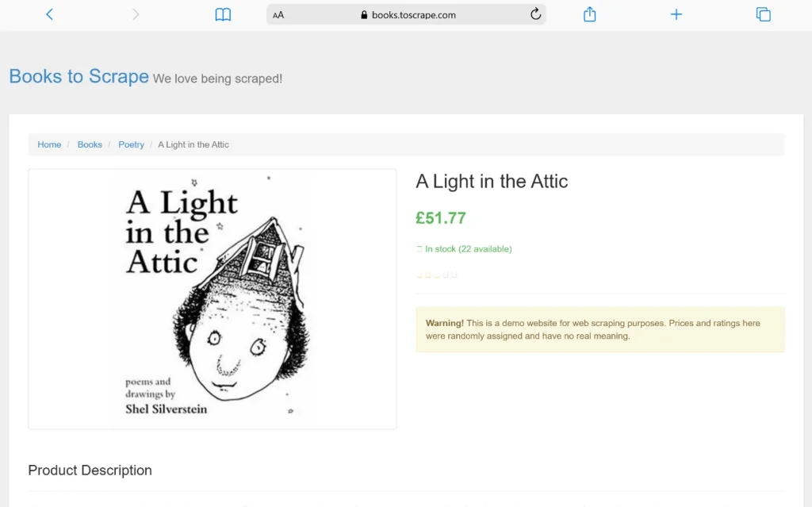
Task: Open the Poetry category breadcrumb
Action: (x=131, y=144)
